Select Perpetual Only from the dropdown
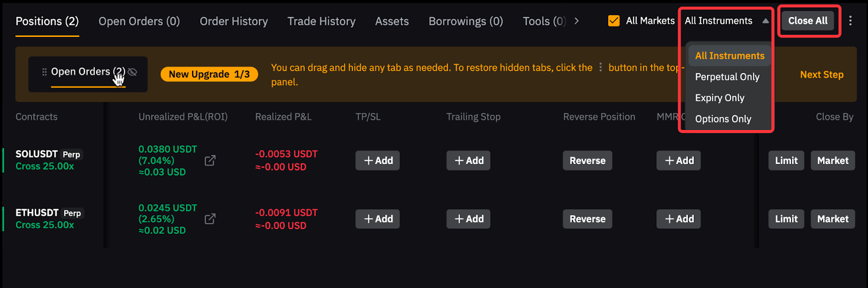The height and width of the screenshot is (288, 868). click(x=727, y=77)
